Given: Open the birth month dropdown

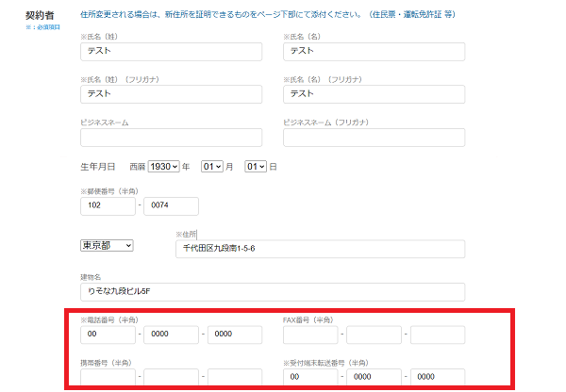Looking at the screenshot, I should click(211, 167).
